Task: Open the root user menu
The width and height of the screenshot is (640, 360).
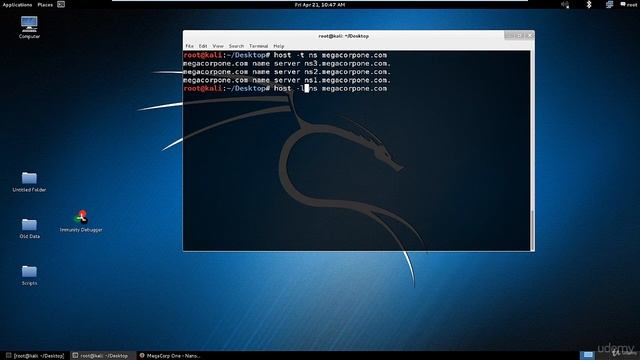Action: pyautogui.click(x=628, y=4)
